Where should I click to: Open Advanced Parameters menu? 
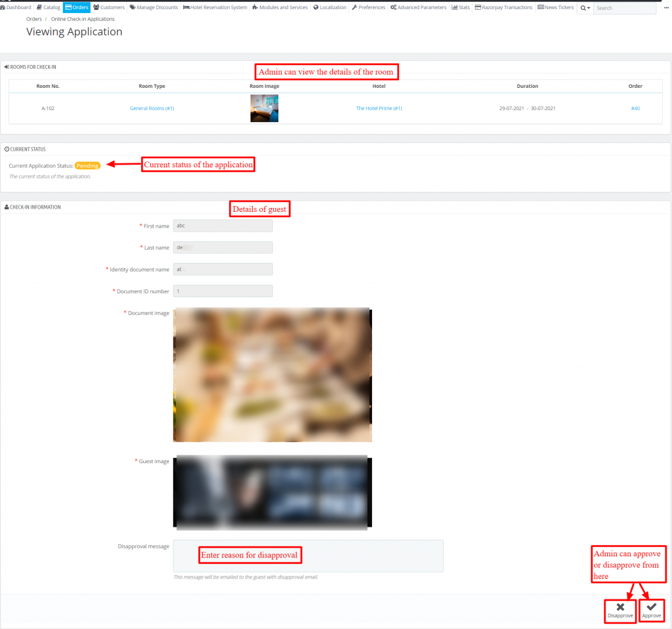click(x=418, y=7)
